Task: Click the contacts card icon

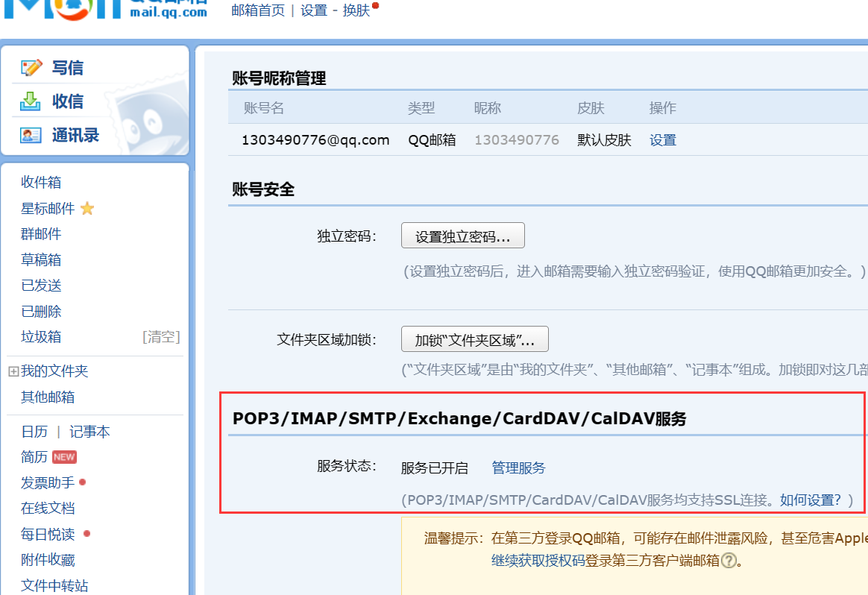Action: (x=31, y=135)
